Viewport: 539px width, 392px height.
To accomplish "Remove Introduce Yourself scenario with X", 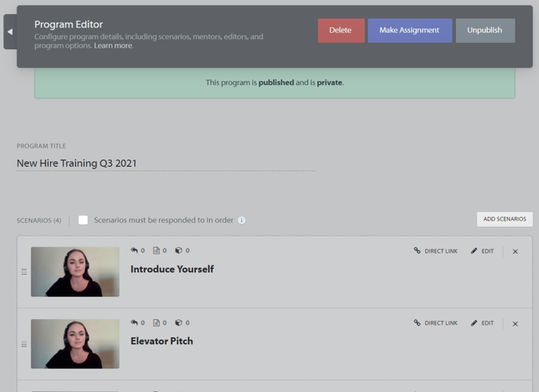I will click(x=515, y=251).
